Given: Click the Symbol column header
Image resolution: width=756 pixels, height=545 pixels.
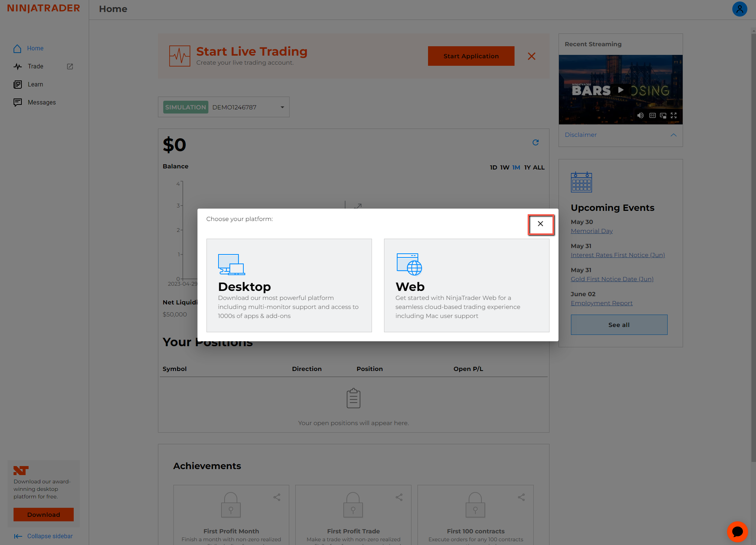Looking at the screenshot, I should tap(175, 369).
